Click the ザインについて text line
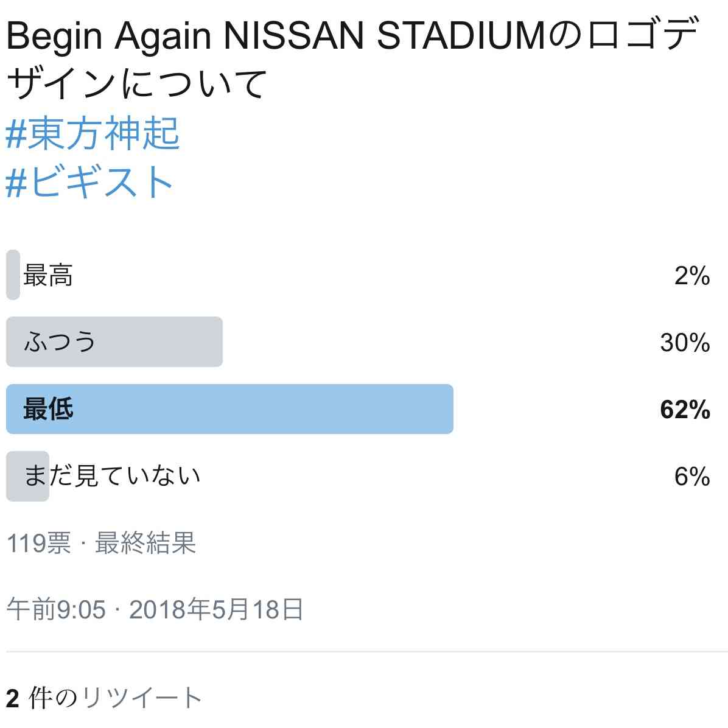728x728 pixels. tap(137, 83)
